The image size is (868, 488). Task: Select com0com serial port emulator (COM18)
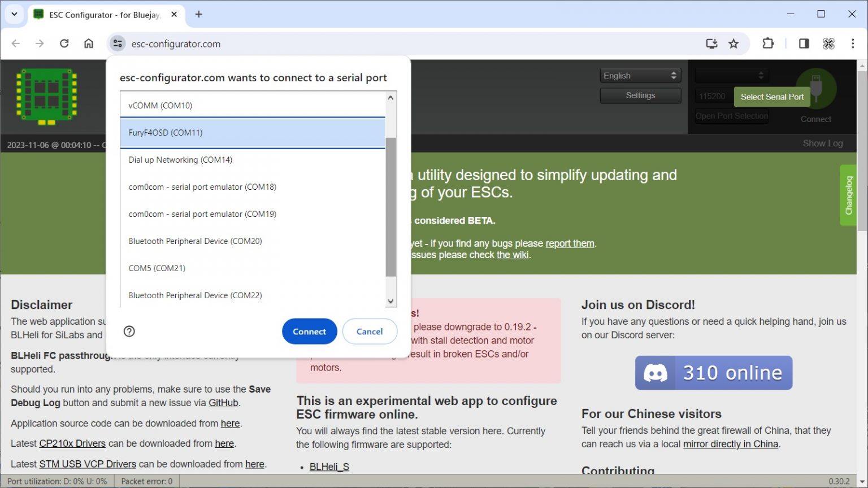pyautogui.click(x=253, y=187)
